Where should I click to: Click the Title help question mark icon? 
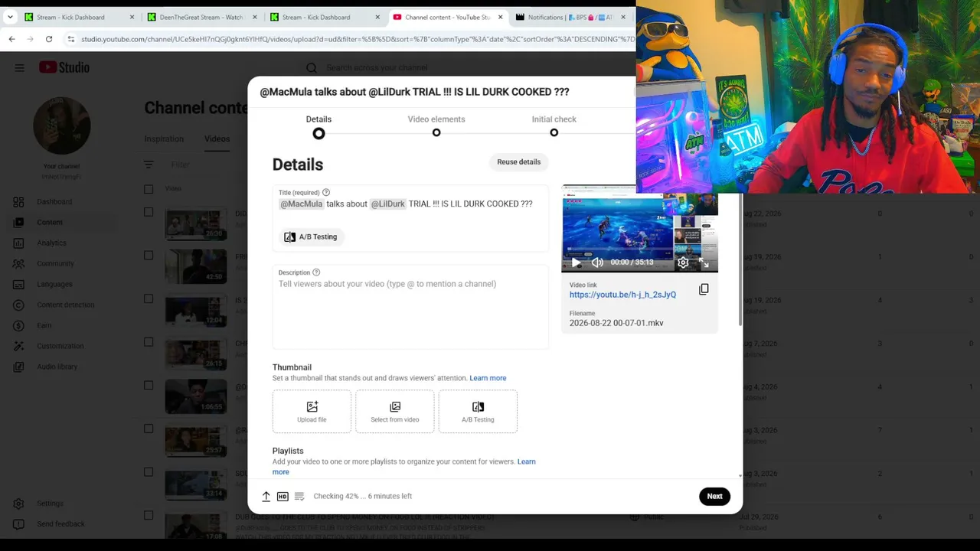[326, 193]
